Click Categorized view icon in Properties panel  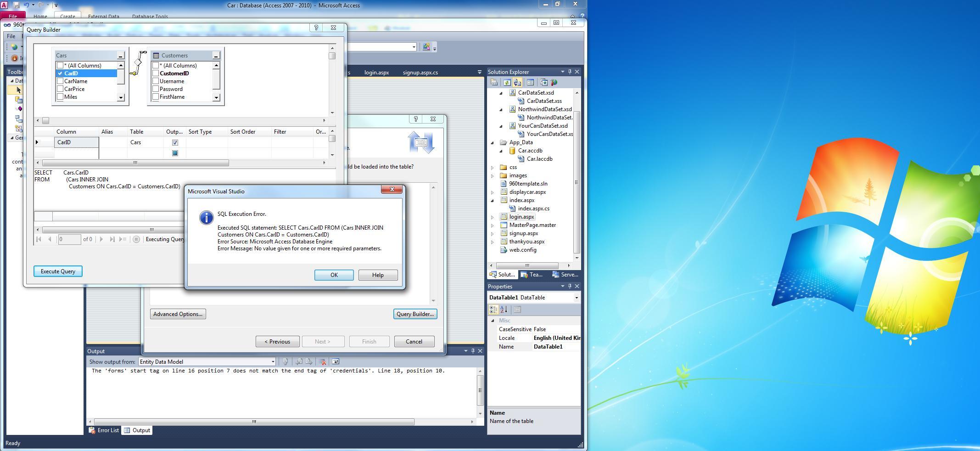pyautogui.click(x=494, y=310)
